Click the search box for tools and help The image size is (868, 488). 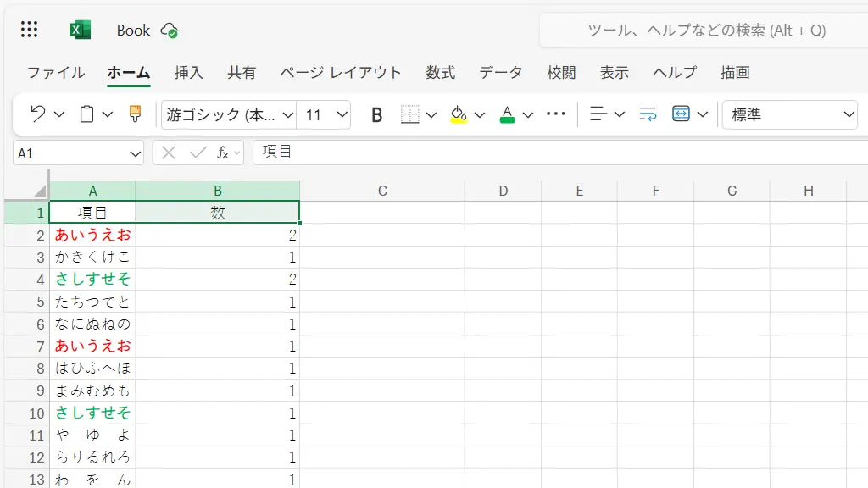tap(704, 30)
